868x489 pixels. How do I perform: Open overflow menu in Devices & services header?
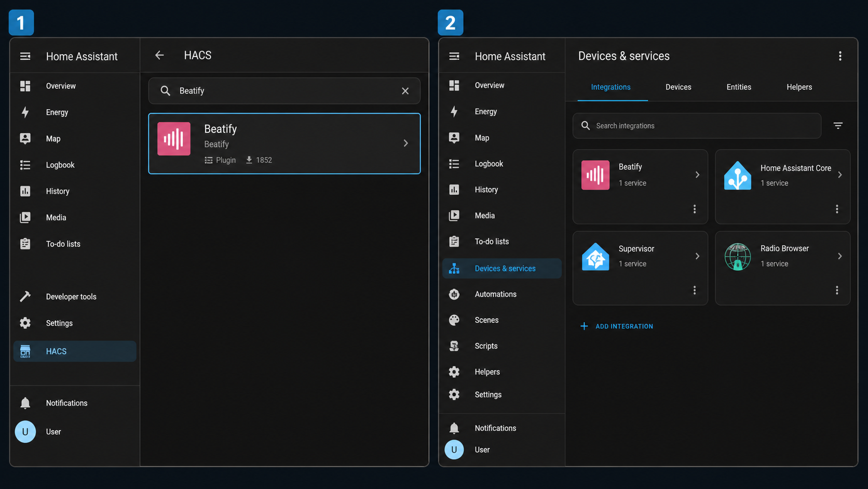(840, 56)
